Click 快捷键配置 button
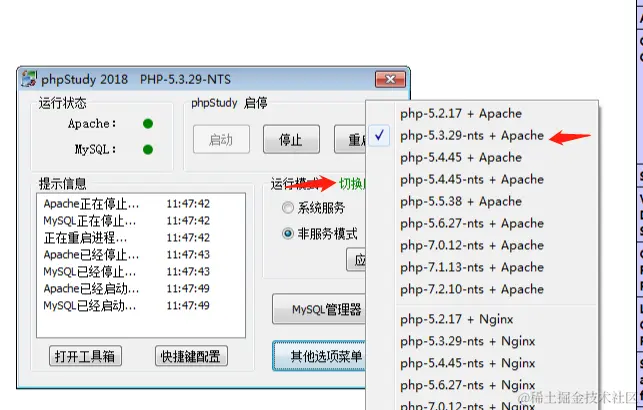 tap(191, 356)
